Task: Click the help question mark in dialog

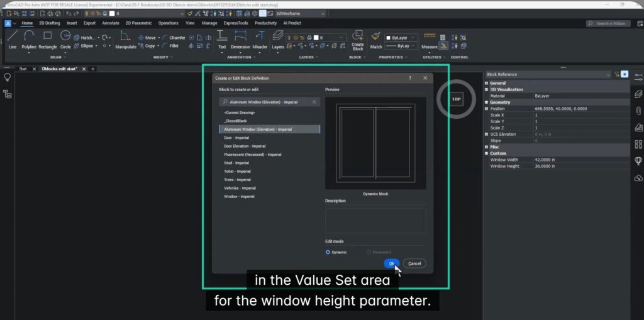Action: point(410,78)
